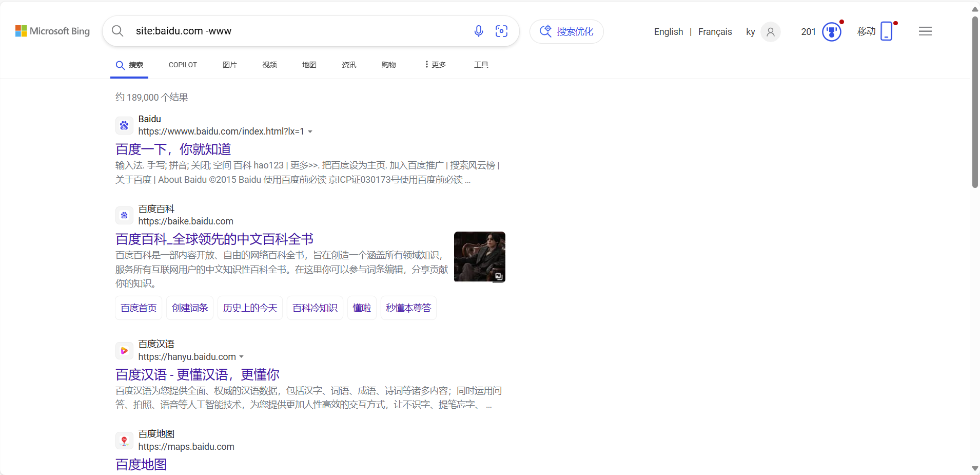The width and height of the screenshot is (980, 475).
Task: Click the Microsoft Bing logo
Action: [52, 31]
